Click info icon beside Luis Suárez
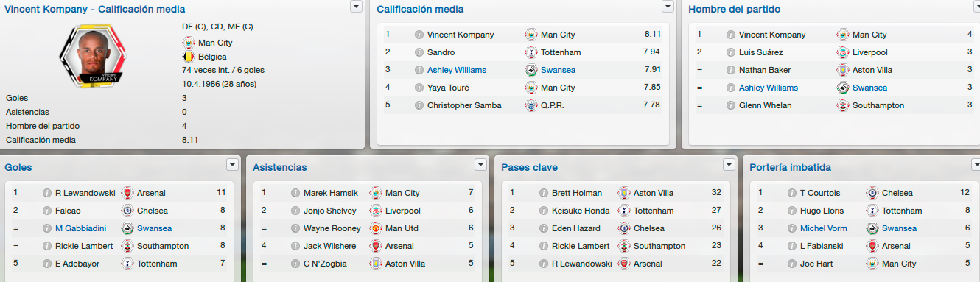 tap(730, 52)
